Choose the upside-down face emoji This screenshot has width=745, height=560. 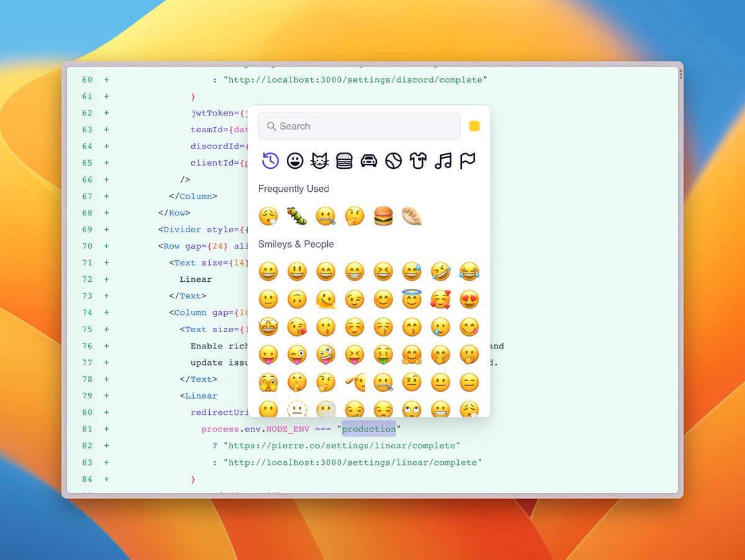click(x=297, y=299)
